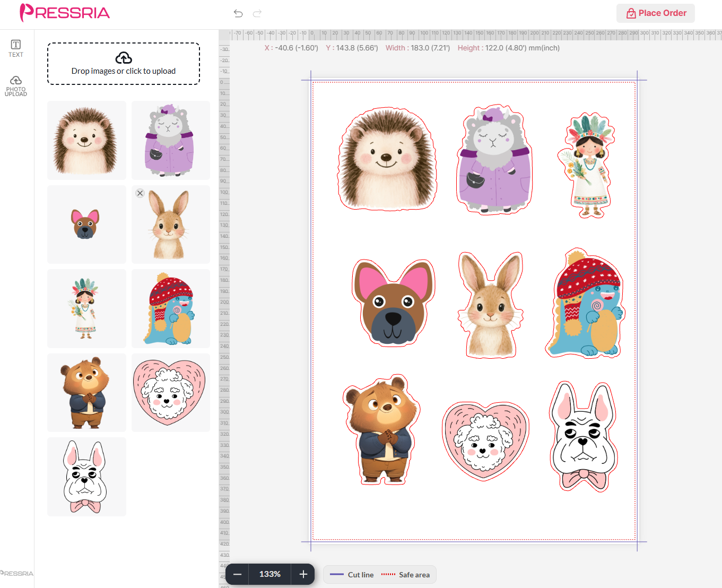Select the pink heart poodle thumbnail
The width and height of the screenshot is (722, 588).
[171, 393]
